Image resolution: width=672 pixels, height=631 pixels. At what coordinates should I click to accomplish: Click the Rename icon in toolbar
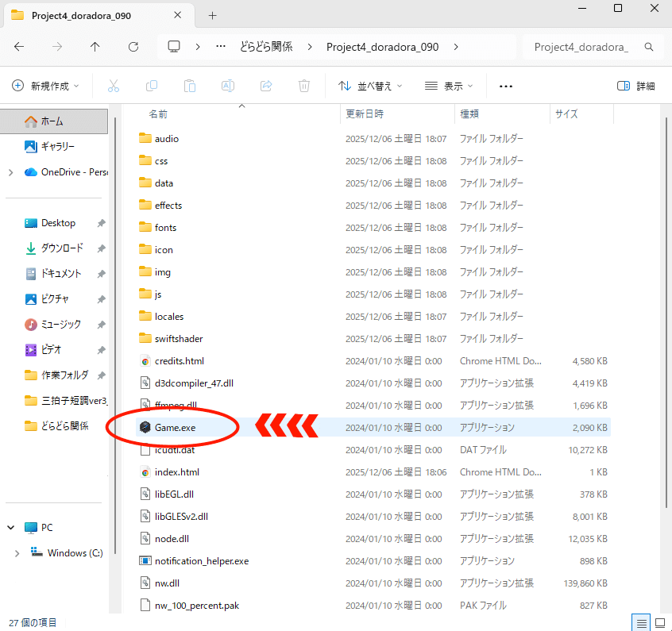click(x=228, y=86)
